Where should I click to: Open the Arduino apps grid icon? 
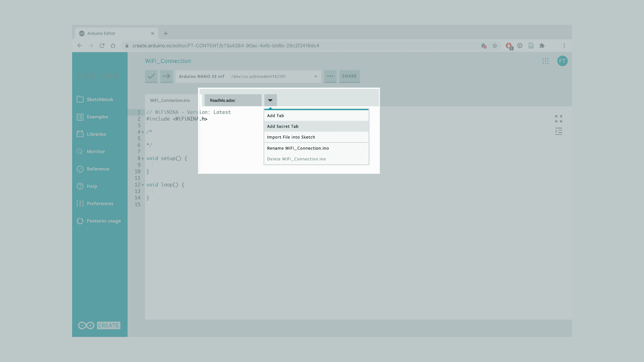pyautogui.click(x=545, y=61)
